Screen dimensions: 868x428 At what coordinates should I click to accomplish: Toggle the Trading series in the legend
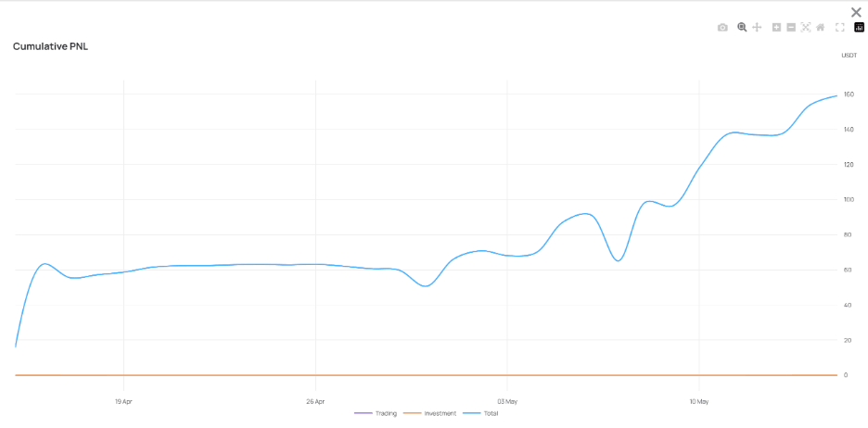click(386, 413)
